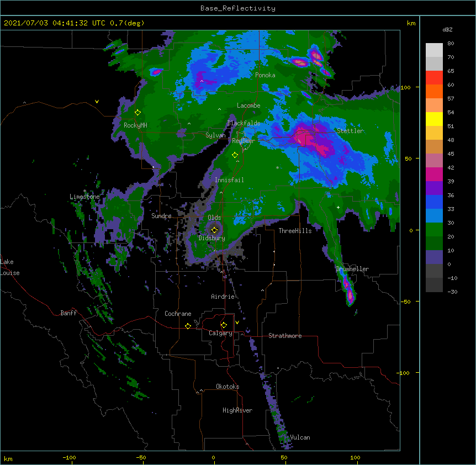Click the Didsbury label

(x=211, y=238)
